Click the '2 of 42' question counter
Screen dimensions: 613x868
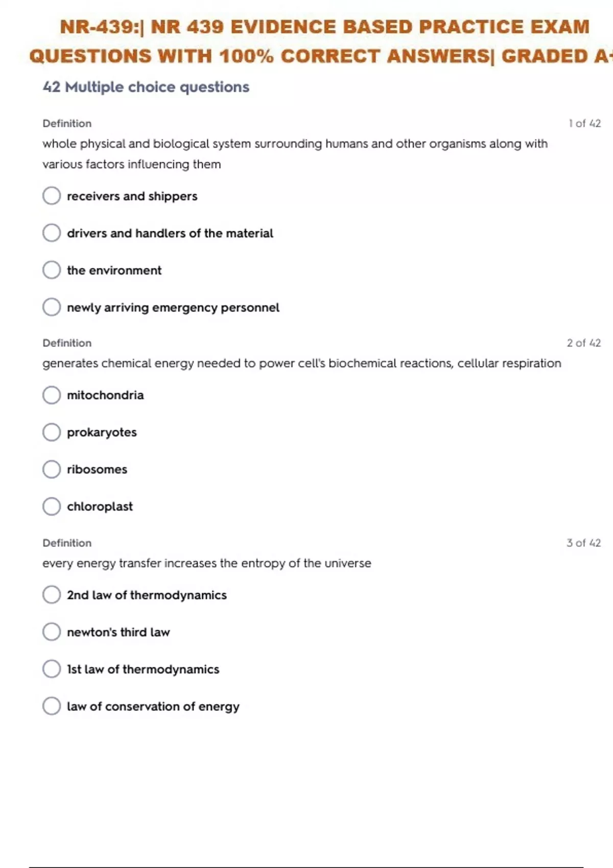pyautogui.click(x=584, y=343)
